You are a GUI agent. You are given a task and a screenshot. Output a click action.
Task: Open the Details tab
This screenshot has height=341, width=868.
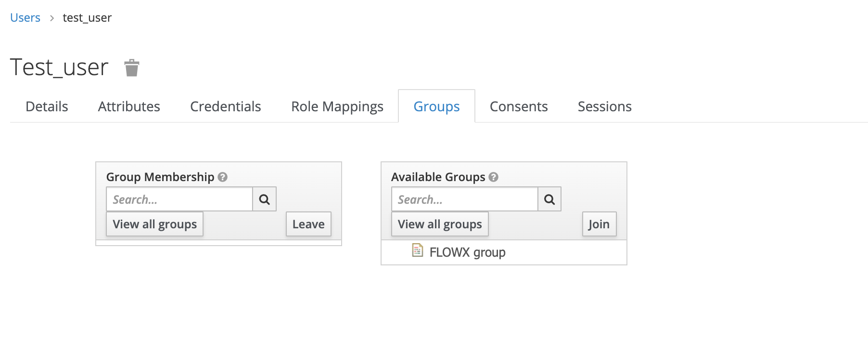pyautogui.click(x=47, y=106)
